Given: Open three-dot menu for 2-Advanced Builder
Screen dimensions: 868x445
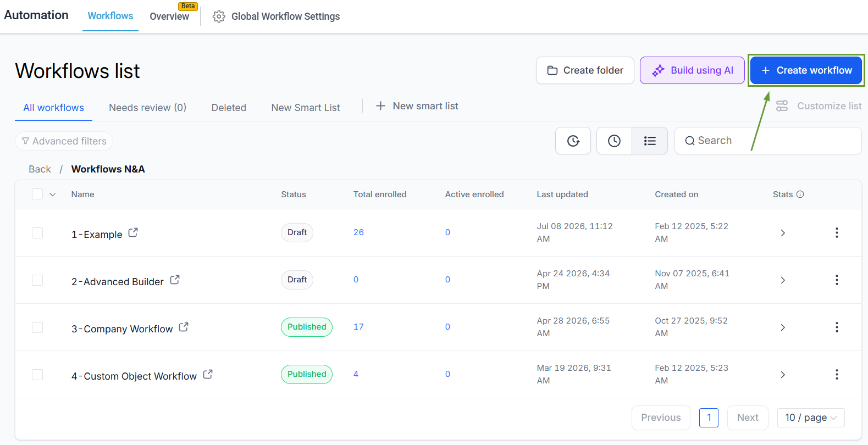Looking at the screenshot, I should pos(837,280).
